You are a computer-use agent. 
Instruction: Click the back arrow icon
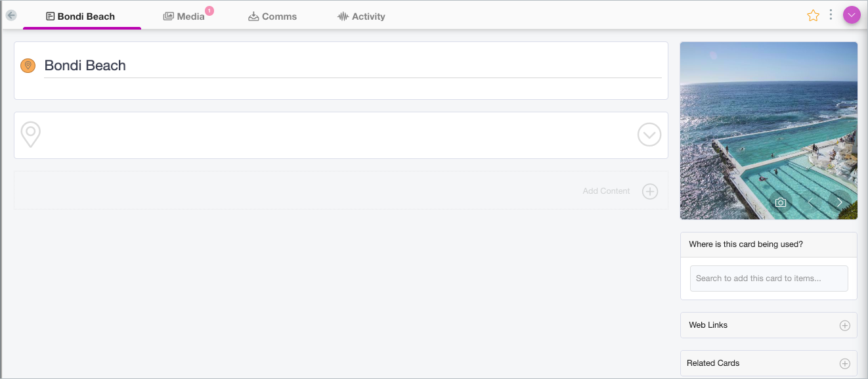click(x=11, y=15)
